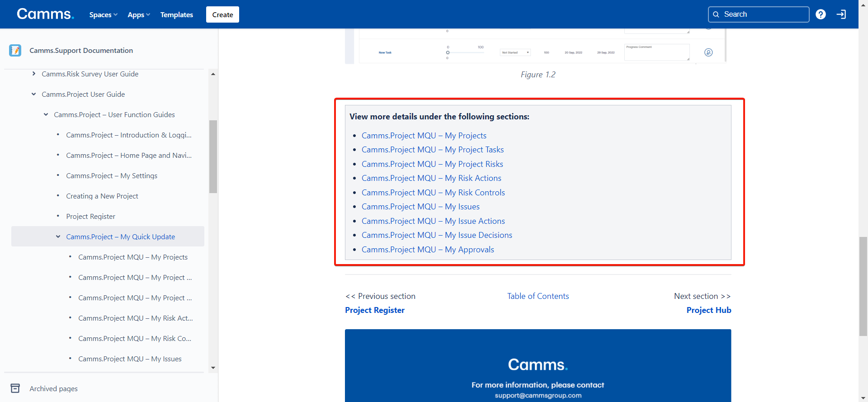Click the Progress Comment box in figure
The image size is (868, 402).
pos(657,52)
